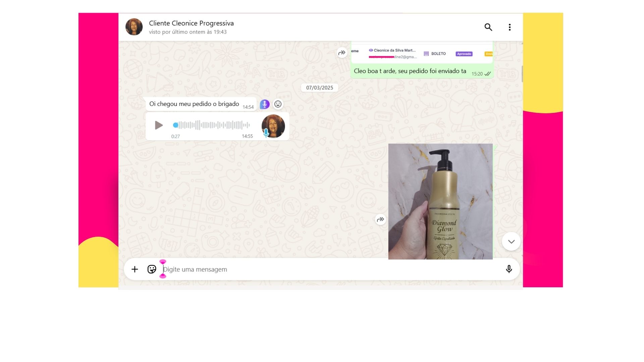Select the 07/03/2025 date divider
Screen dimensions: 644x362
coord(320,88)
